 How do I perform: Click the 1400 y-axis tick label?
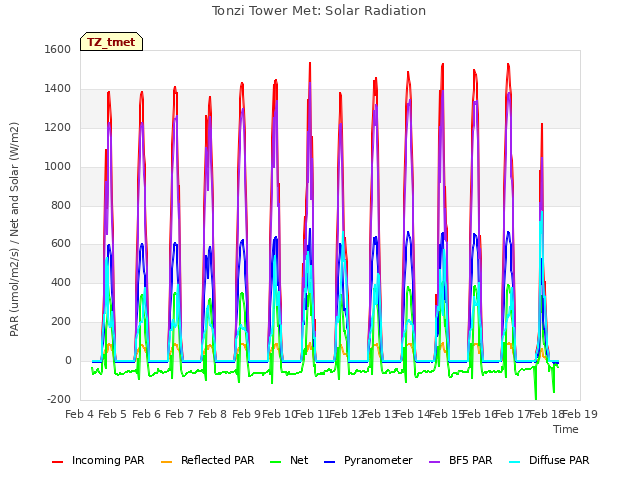tap(58, 88)
